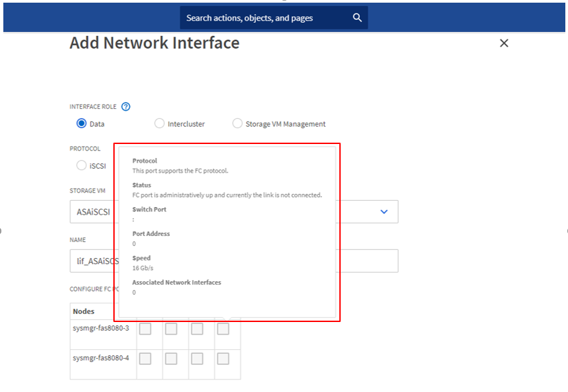Check third FC port for sysmgr-fas8080-3

coord(197,329)
